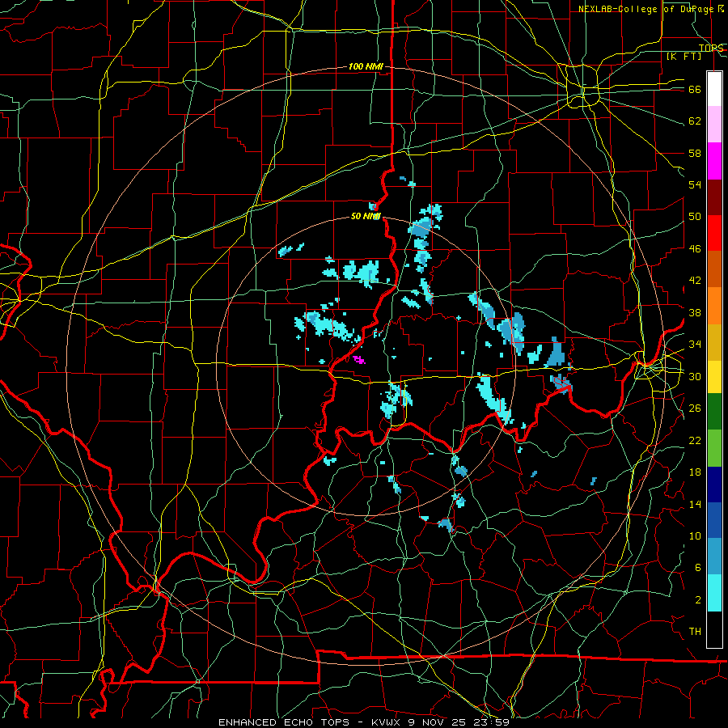Click the bright red legend swatch
728x728 pixels.
pyautogui.click(x=714, y=233)
